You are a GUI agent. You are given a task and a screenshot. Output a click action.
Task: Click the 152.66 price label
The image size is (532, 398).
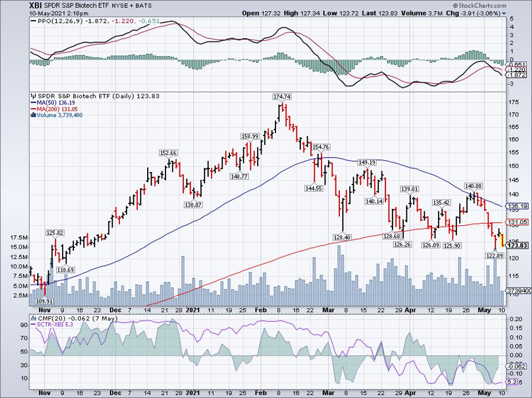(169, 153)
